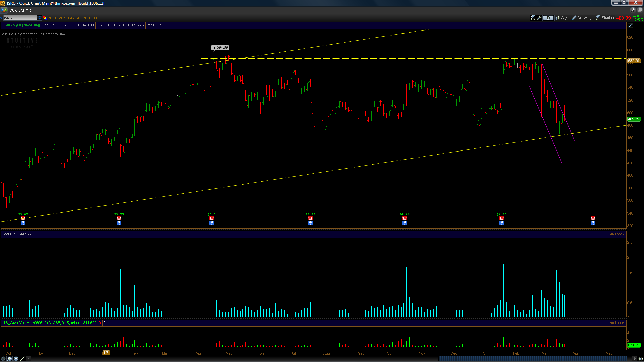This screenshot has width=644, height=362.
Task: Click the zoom in magnifier icon
Action: tap(10, 359)
